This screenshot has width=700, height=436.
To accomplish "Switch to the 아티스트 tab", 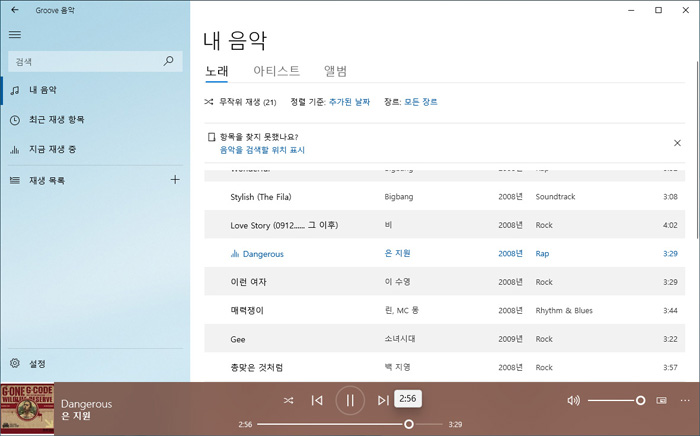I will (276, 71).
